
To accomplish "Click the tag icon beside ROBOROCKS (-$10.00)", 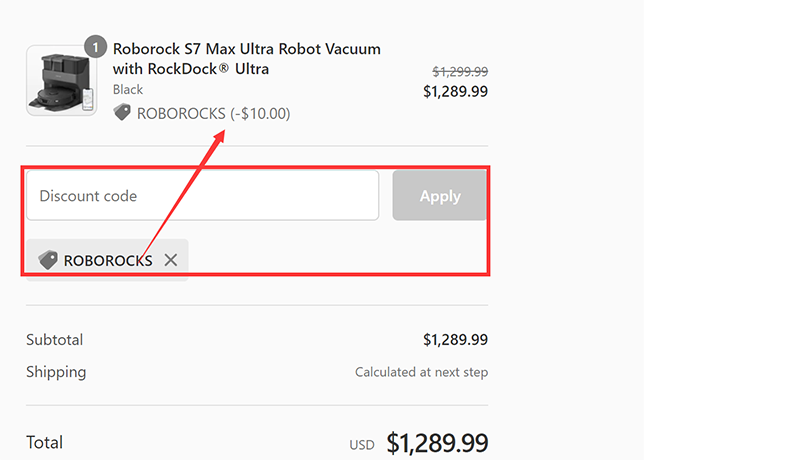I will [x=123, y=114].
